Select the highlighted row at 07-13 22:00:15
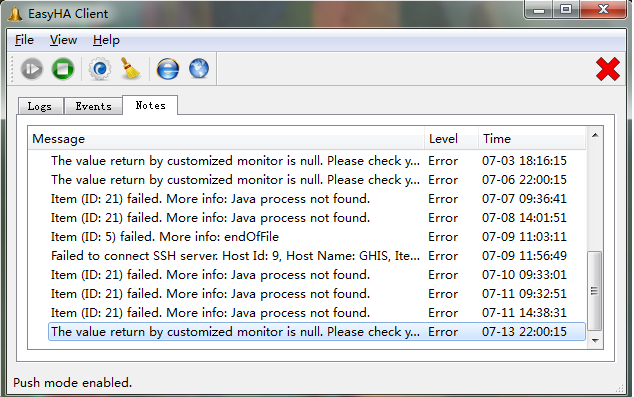The height and width of the screenshot is (397, 634). pyautogui.click(x=317, y=332)
